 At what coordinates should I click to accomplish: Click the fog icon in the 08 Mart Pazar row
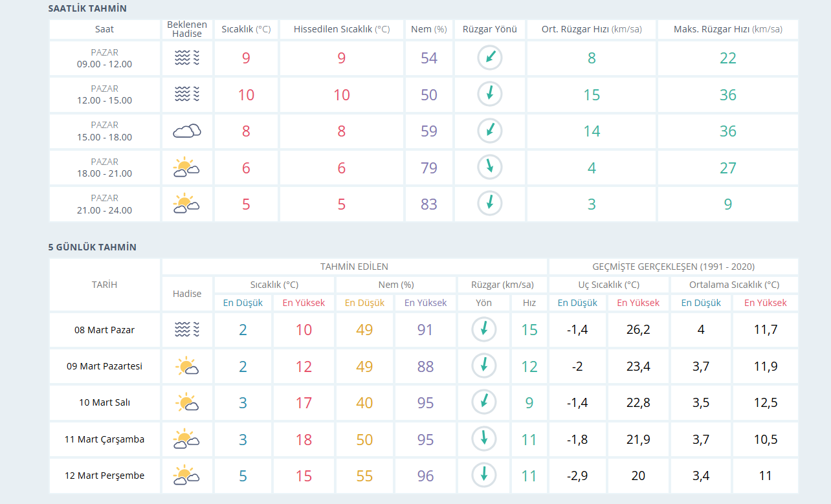(x=187, y=330)
